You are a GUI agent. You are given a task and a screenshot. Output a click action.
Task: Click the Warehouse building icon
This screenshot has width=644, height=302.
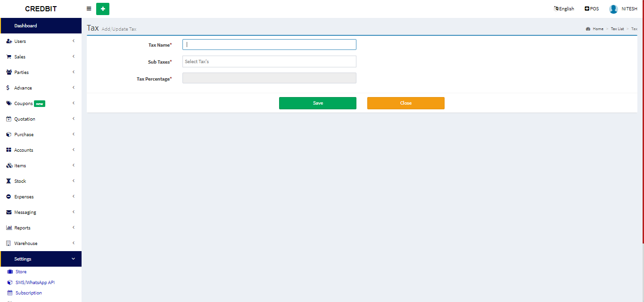point(8,244)
